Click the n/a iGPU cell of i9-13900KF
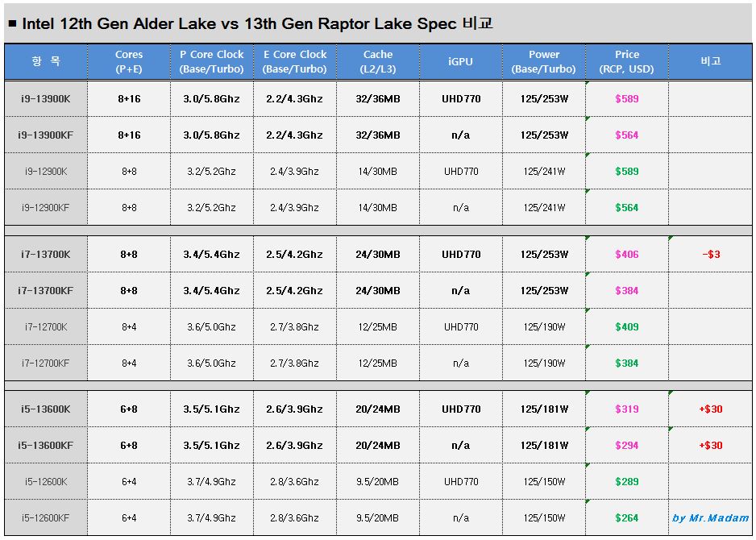The width and height of the screenshot is (756, 540). coord(460,135)
